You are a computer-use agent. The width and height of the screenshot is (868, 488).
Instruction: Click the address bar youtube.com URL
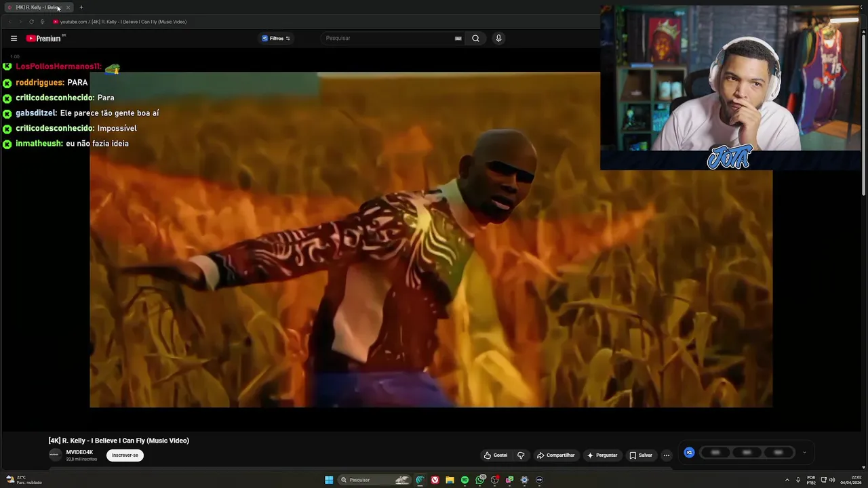[x=123, y=22]
